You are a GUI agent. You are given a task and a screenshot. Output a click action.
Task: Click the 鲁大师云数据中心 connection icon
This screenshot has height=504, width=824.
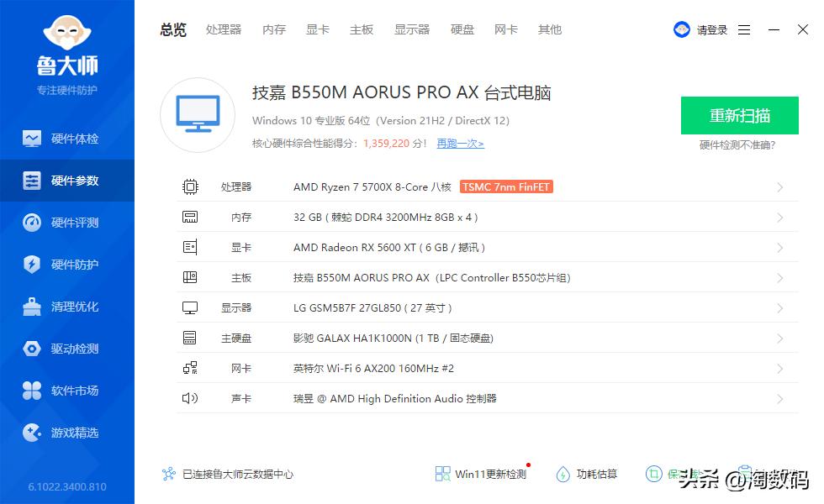pos(168,474)
